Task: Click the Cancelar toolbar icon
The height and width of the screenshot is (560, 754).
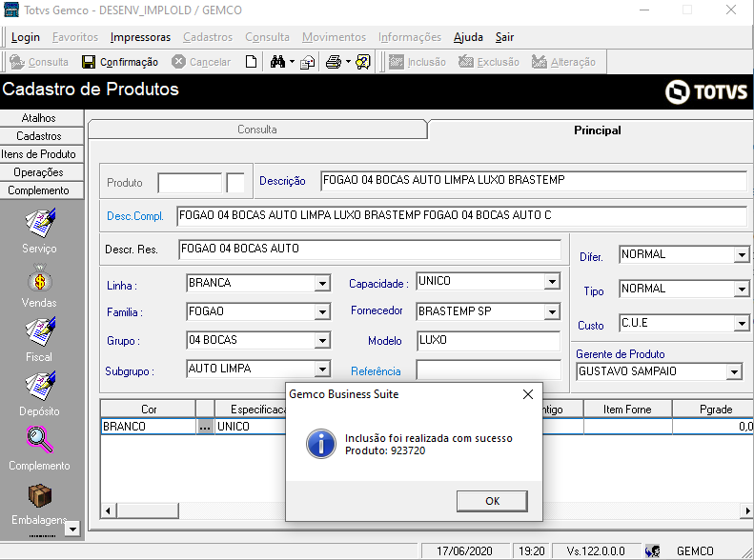Action: (x=178, y=62)
